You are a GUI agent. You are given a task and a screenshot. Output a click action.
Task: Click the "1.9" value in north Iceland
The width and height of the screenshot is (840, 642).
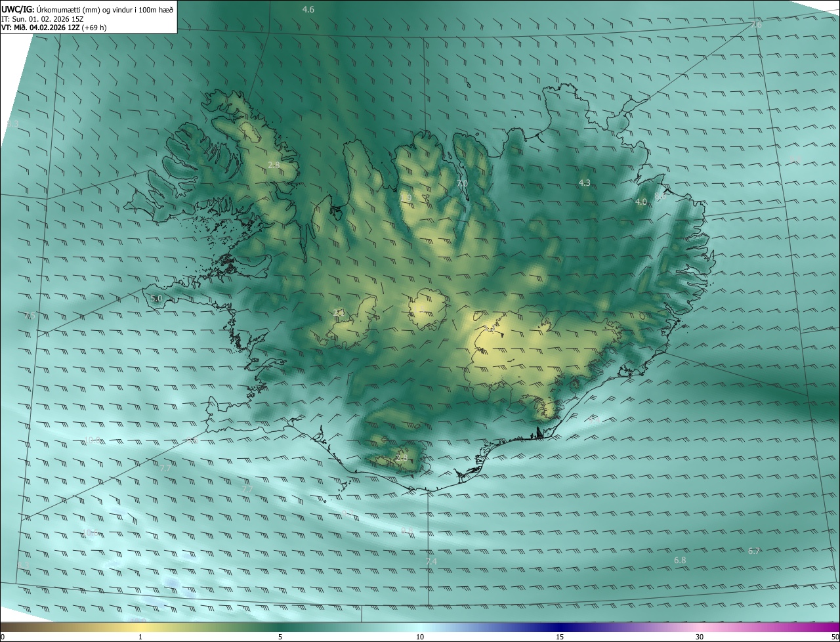tap(406, 198)
